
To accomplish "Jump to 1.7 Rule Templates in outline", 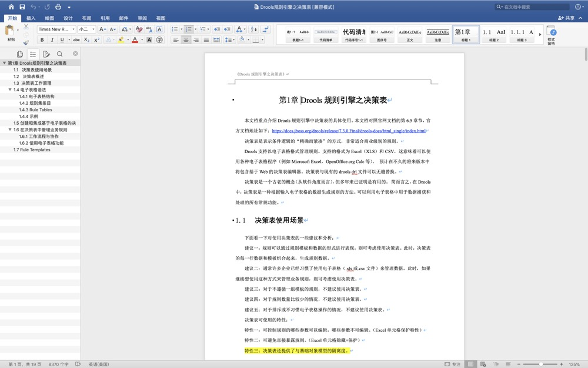I will tap(32, 150).
